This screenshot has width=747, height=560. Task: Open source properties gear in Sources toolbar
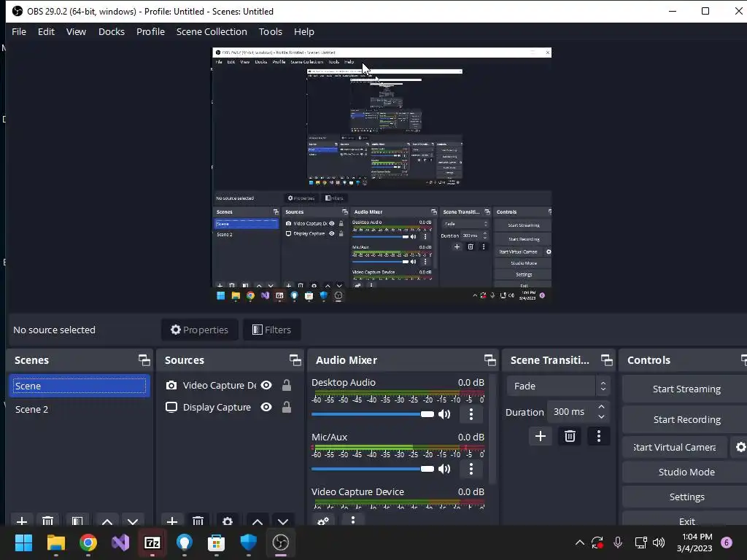tap(228, 521)
